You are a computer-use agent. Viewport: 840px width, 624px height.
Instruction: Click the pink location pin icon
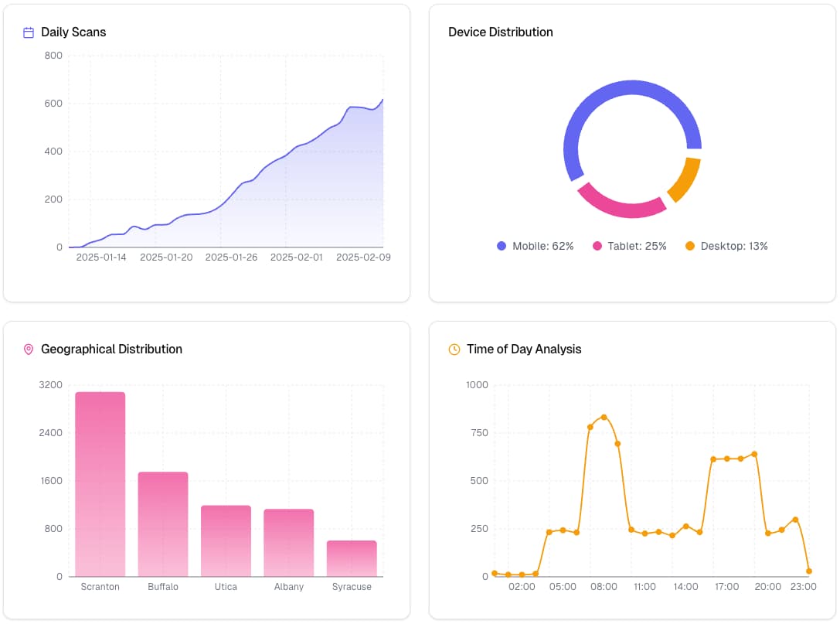[27, 349]
